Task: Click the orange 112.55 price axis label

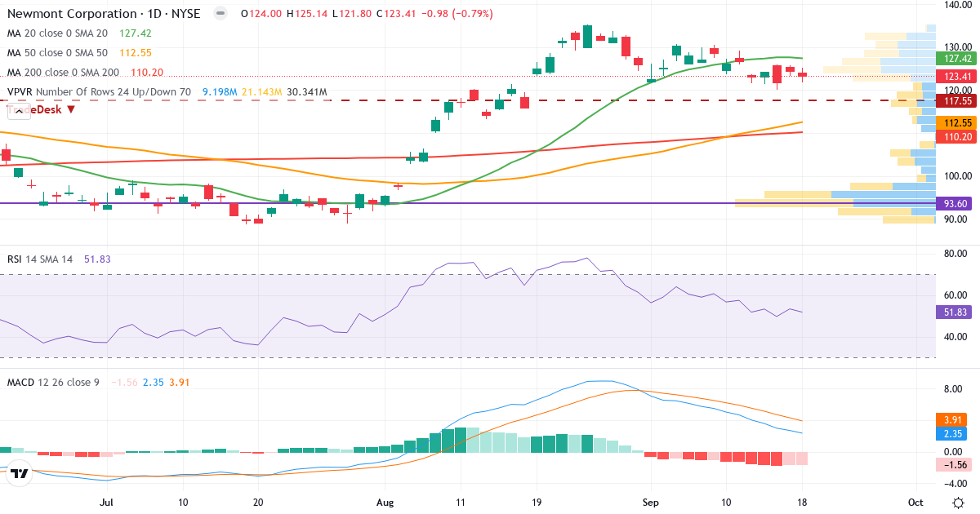Action: tap(956, 122)
